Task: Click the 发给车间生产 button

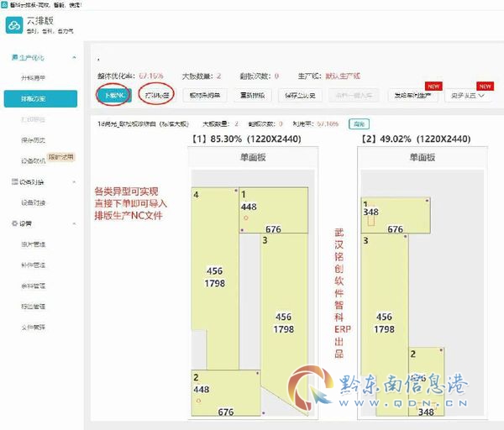Action: tap(413, 96)
